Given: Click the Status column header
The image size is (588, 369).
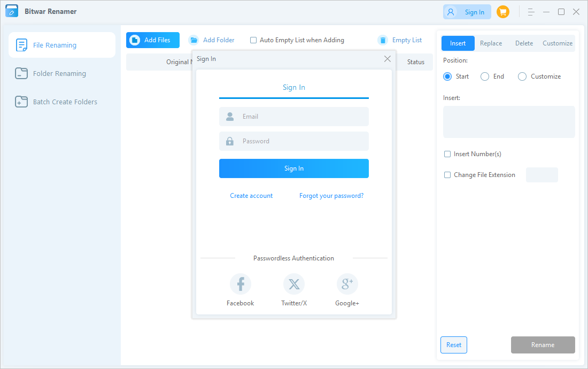Looking at the screenshot, I should click(x=416, y=62).
